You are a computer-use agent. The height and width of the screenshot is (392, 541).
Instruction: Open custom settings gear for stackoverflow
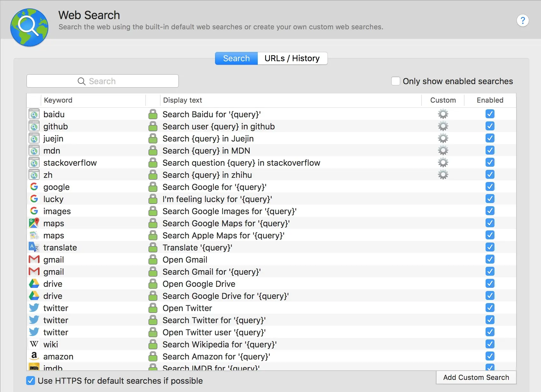(x=443, y=163)
